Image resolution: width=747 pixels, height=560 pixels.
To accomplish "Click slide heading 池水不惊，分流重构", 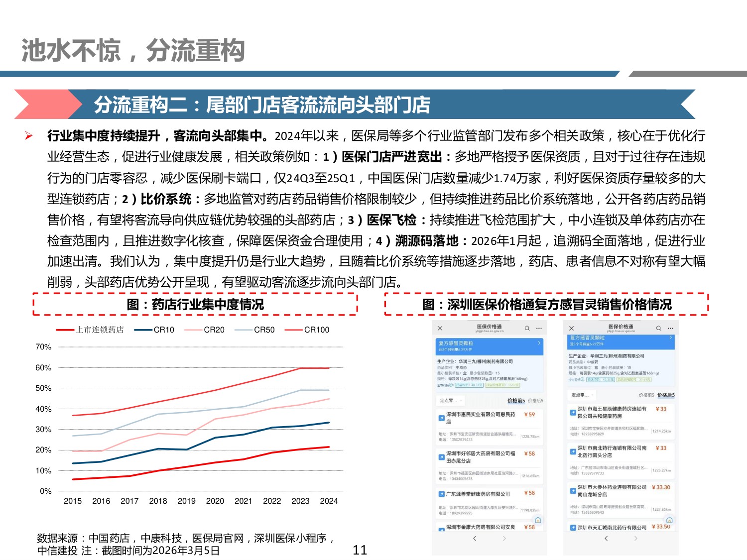I will [x=133, y=50].
